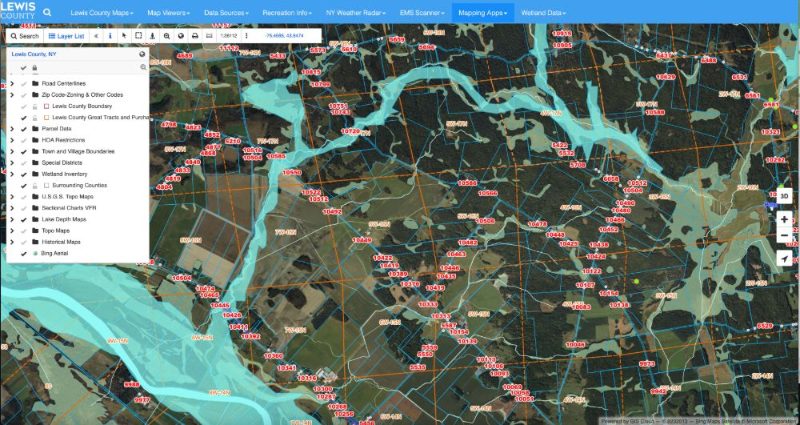This screenshot has width=800, height=425.
Task: Click the Road Centerlines folder icon
Action: 35,84
